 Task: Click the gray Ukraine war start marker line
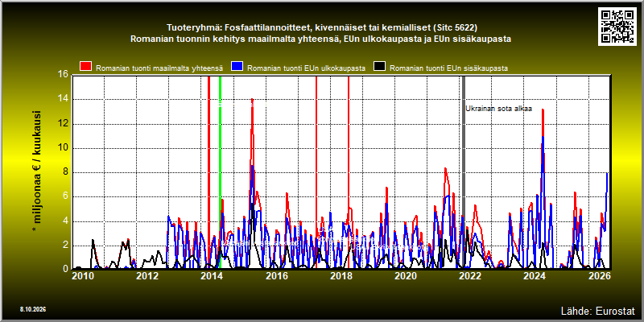click(x=464, y=172)
